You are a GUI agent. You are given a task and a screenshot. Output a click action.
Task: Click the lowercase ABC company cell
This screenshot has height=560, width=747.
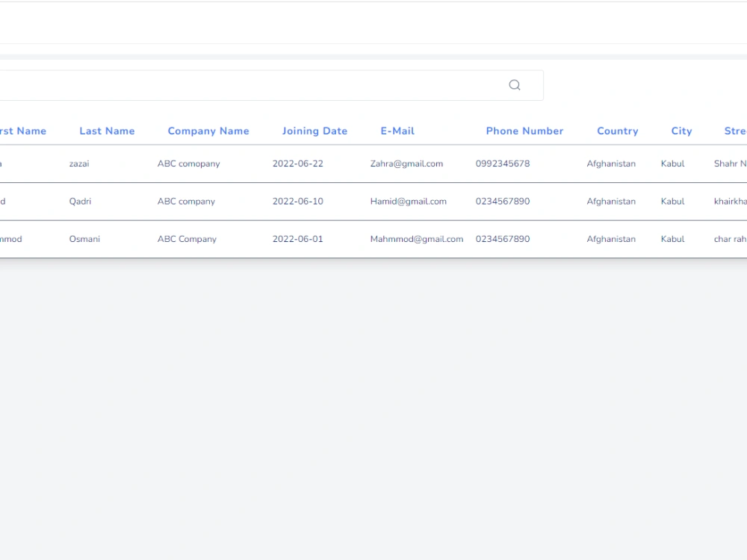tap(186, 201)
